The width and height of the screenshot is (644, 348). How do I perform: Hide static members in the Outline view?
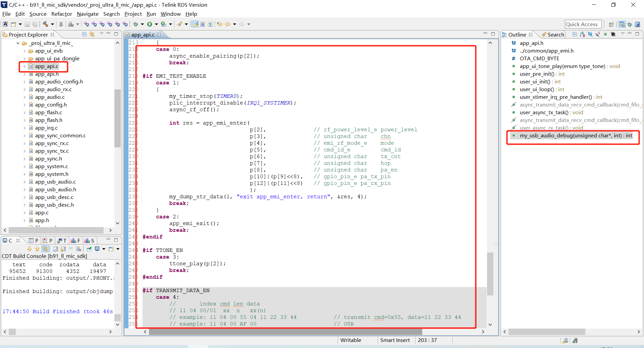(x=597, y=34)
